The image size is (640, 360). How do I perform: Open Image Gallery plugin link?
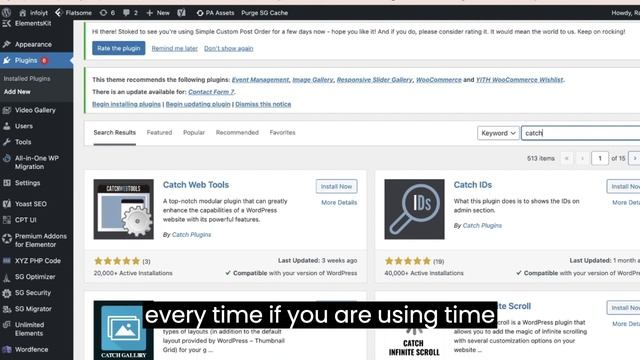(313, 80)
